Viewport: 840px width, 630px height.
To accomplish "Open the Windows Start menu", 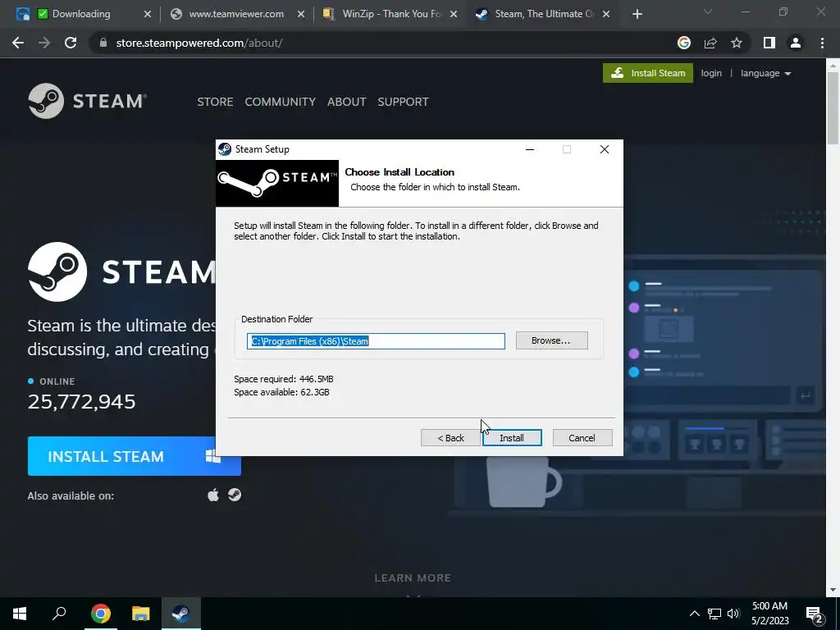I will coord(20,614).
